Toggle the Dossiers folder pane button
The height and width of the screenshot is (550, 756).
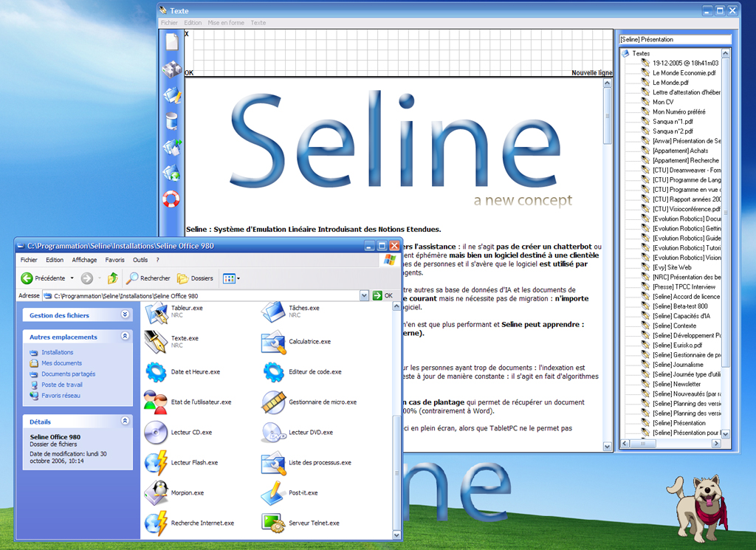point(195,278)
